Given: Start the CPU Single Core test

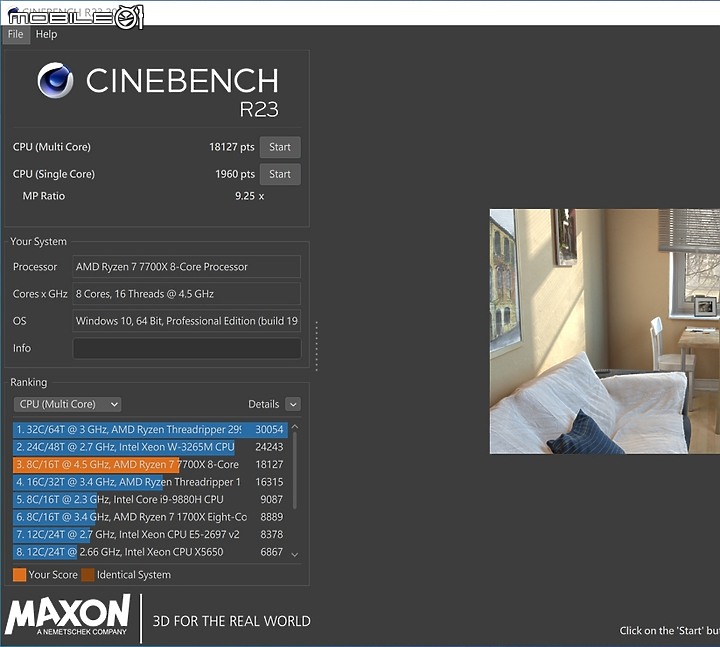Looking at the screenshot, I should click(280, 174).
